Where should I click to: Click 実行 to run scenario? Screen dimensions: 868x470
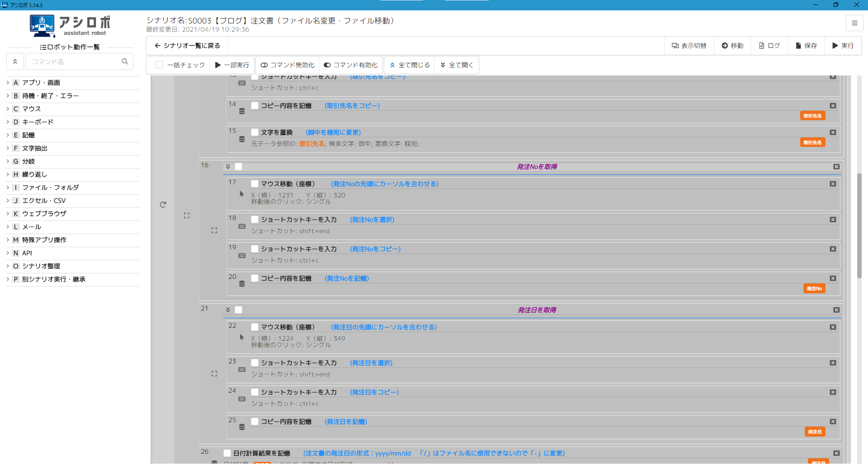click(843, 46)
